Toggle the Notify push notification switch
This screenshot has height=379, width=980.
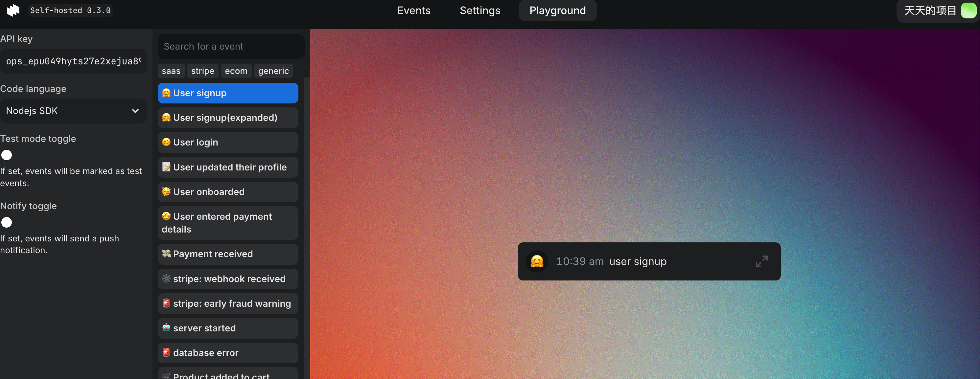(x=7, y=222)
